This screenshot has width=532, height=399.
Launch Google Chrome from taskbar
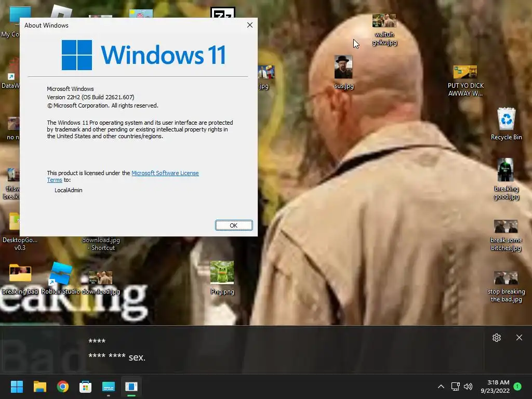pos(63,387)
